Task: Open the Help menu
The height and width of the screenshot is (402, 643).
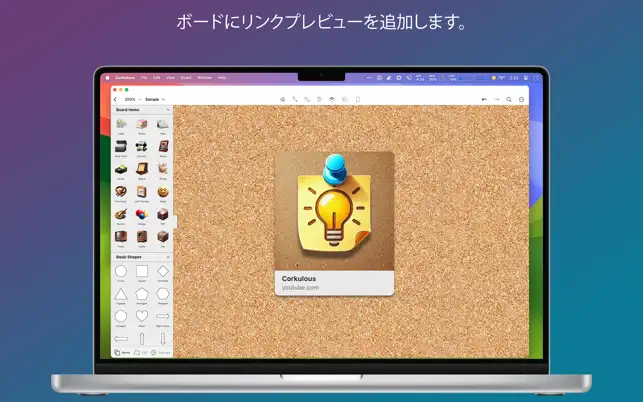Action: [221, 78]
